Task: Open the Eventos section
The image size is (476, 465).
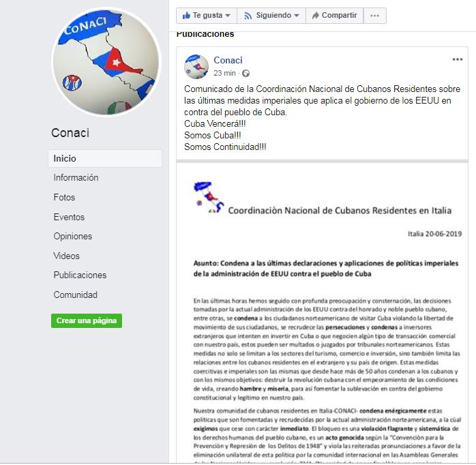Action: (x=69, y=217)
